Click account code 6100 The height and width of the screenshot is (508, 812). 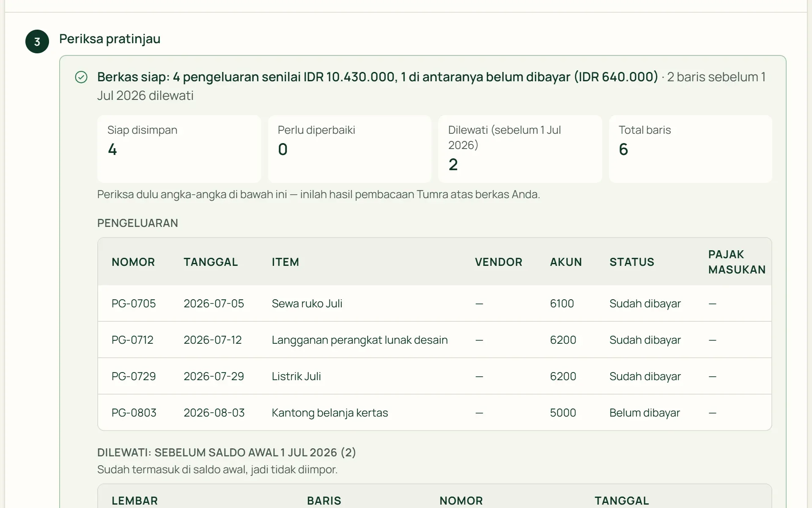562,304
